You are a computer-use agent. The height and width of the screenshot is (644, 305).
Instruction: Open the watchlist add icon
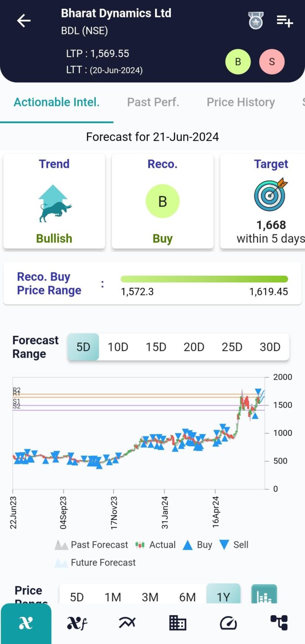coord(285,20)
